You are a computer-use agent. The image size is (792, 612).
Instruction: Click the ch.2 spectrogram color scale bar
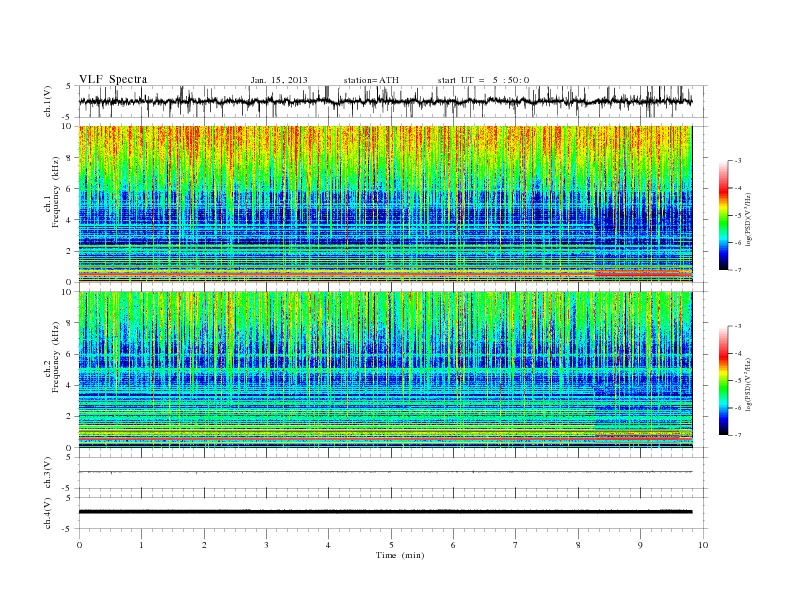coord(723,380)
